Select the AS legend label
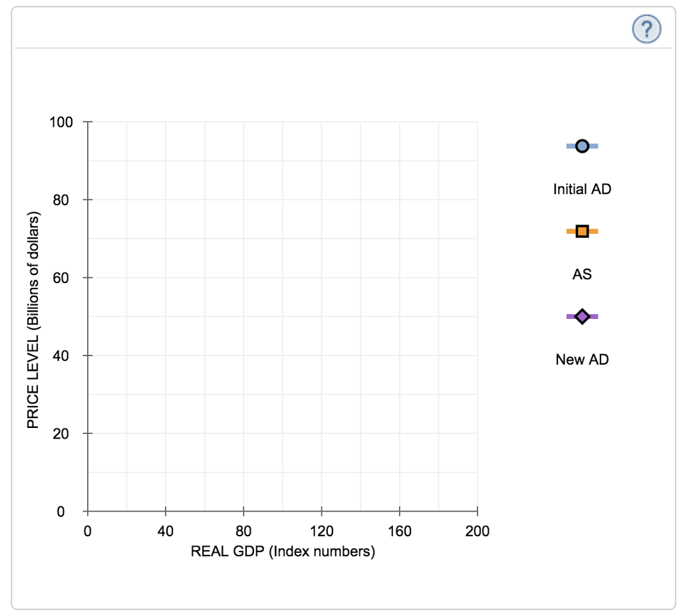The width and height of the screenshot is (681, 616). pyautogui.click(x=582, y=274)
